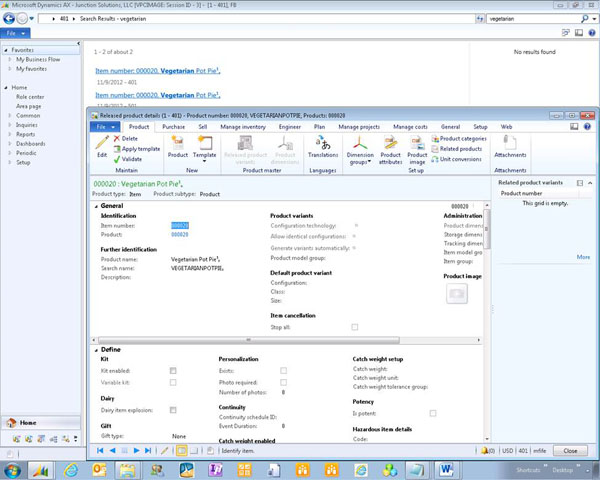The height and width of the screenshot is (480, 600).
Task: Open Unit conversions
Action: click(457, 159)
